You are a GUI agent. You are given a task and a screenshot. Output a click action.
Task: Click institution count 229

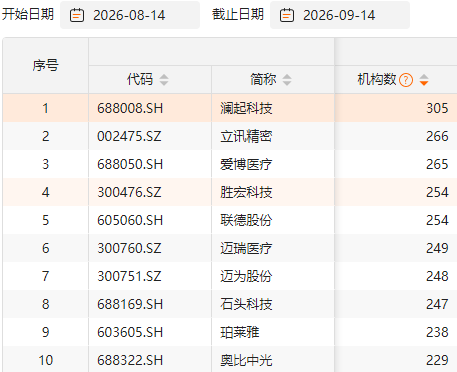437,360
